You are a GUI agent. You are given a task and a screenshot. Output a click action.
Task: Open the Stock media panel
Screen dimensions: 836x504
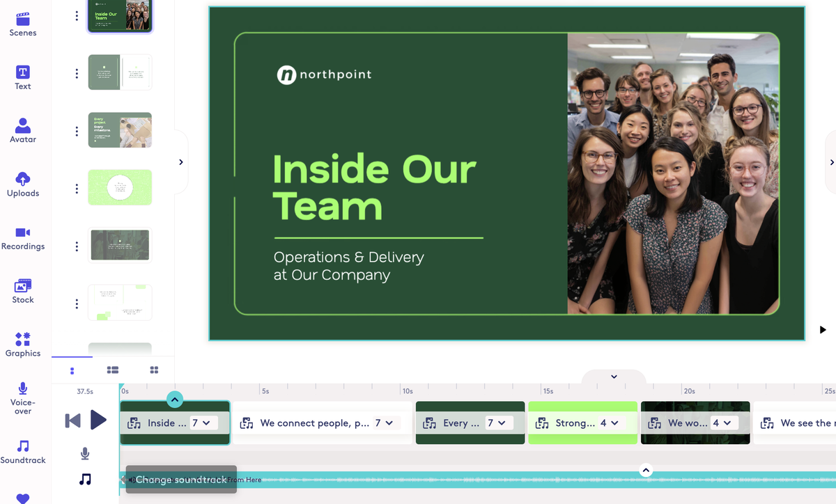pos(23,291)
